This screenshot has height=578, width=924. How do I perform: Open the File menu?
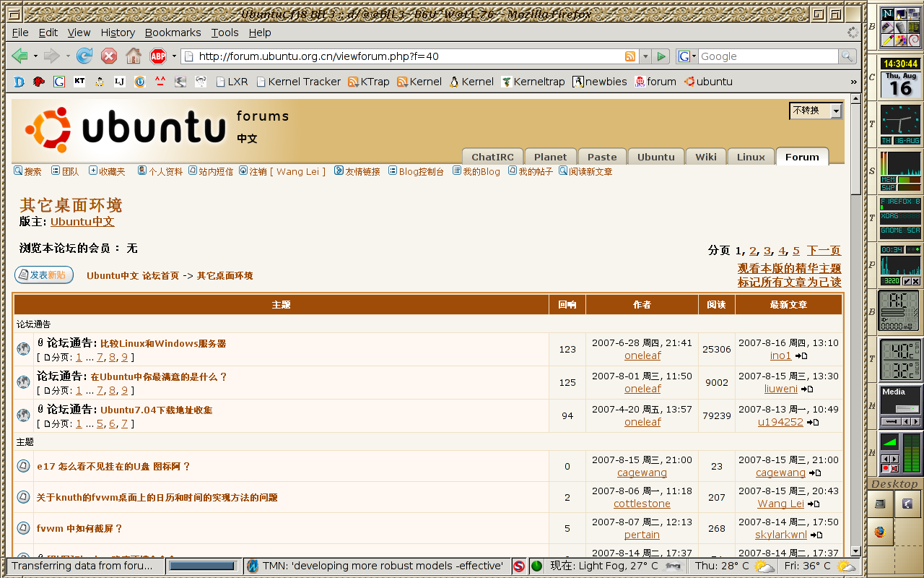tap(20, 33)
